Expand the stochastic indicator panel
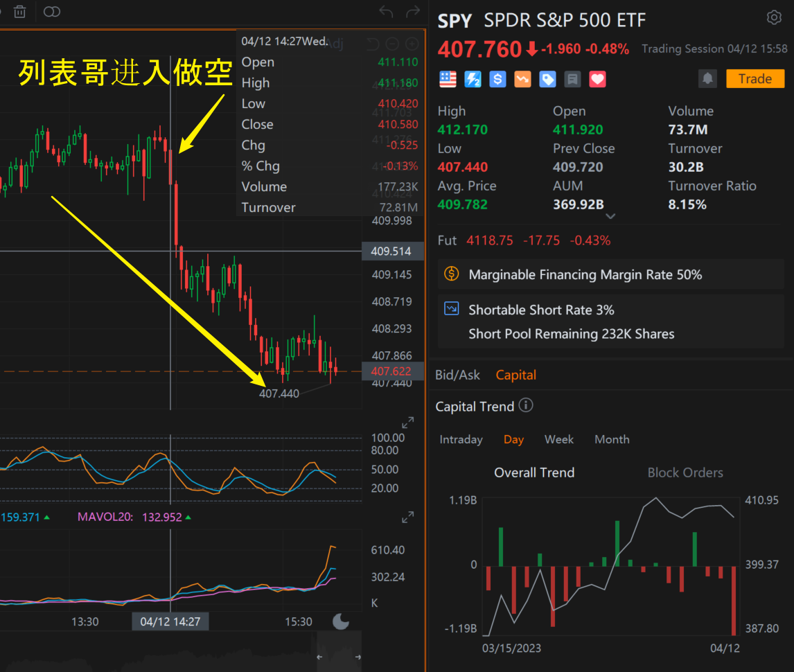The image size is (794, 672). tap(407, 423)
